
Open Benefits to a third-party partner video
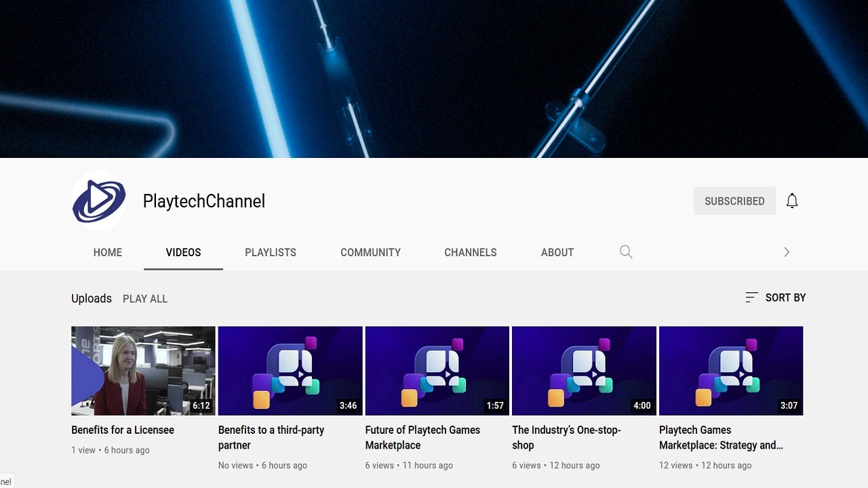point(271,437)
